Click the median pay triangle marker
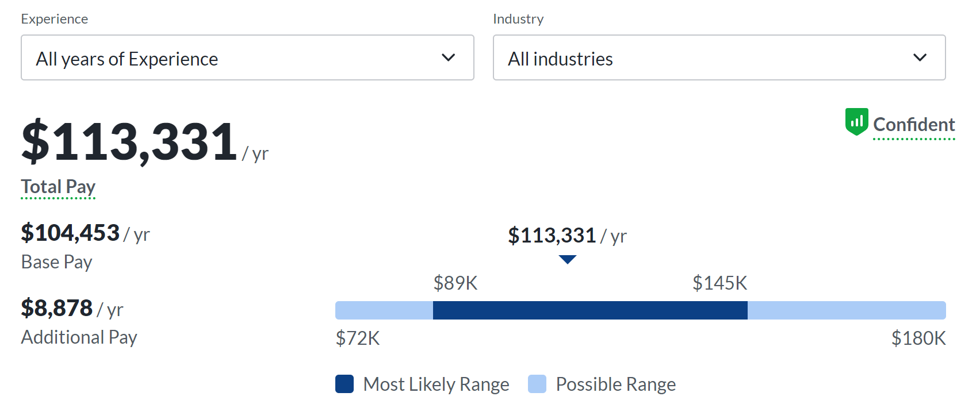The height and width of the screenshot is (404, 980). [x=567, y=260]
